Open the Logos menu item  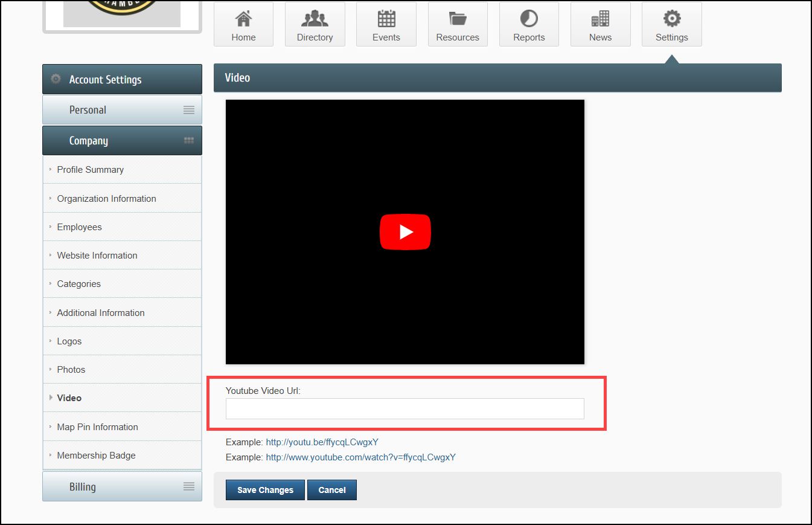click(69, 341)
